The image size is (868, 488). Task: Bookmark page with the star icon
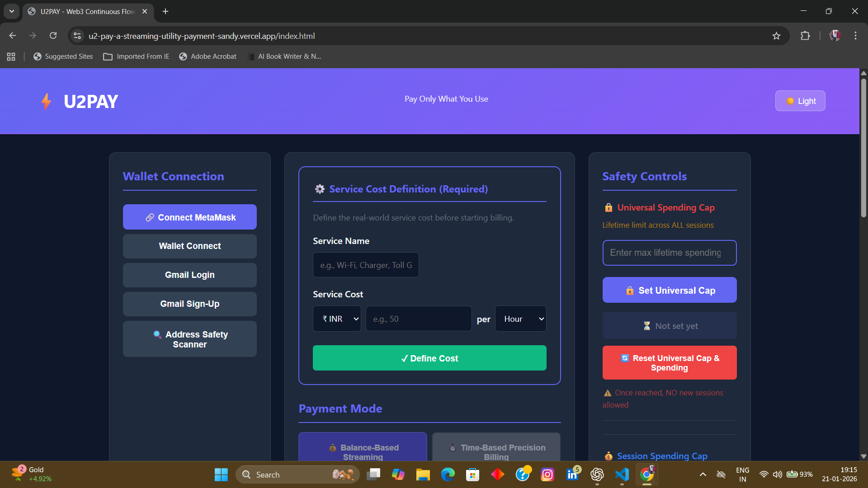[x=776, y=36]
